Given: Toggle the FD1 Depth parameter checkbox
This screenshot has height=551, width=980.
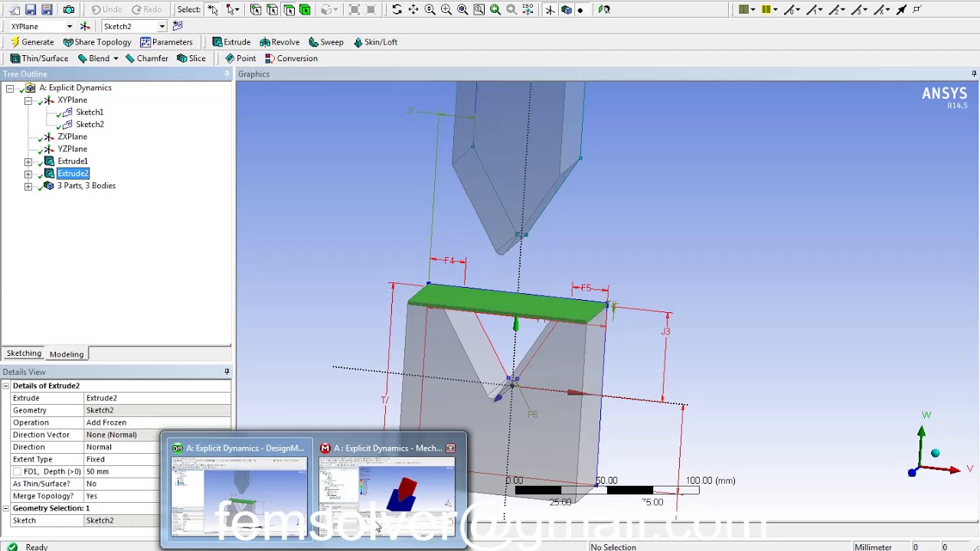Looking at the screenshot, I should point(17,471).
